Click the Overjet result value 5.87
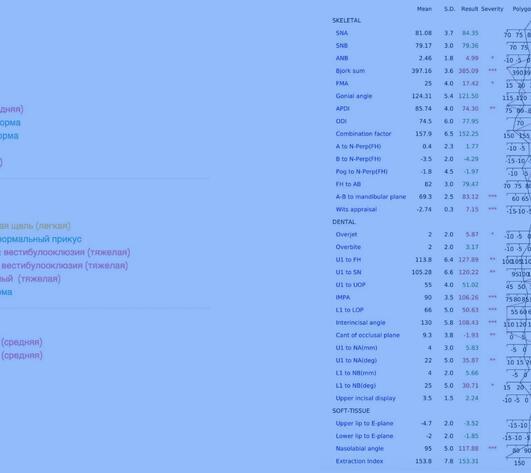 [472, 234]
